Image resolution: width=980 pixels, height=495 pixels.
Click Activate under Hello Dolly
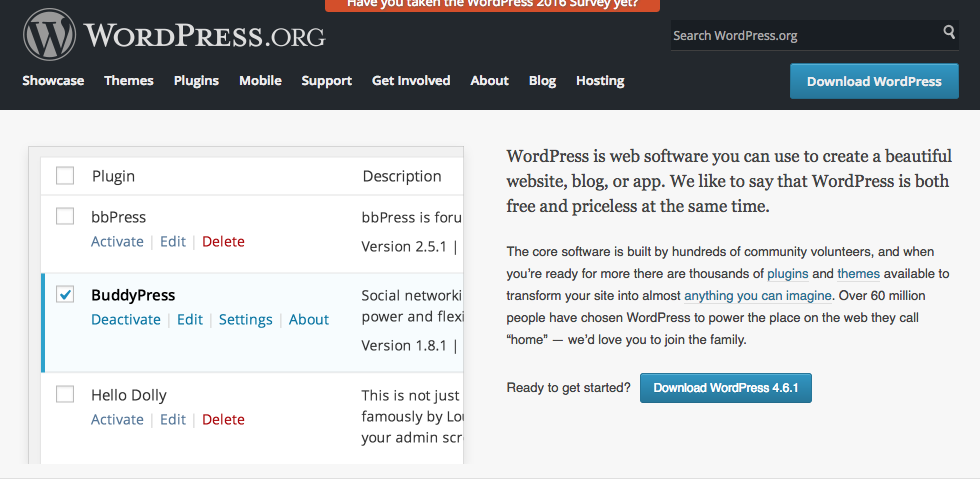pyautogui.click(x=117, y=419)
